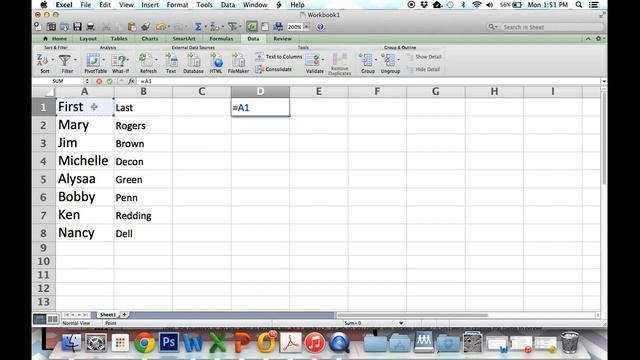Click the Search in Sheet field
This screenshot has height=360, width=640.
coord(546,27)
